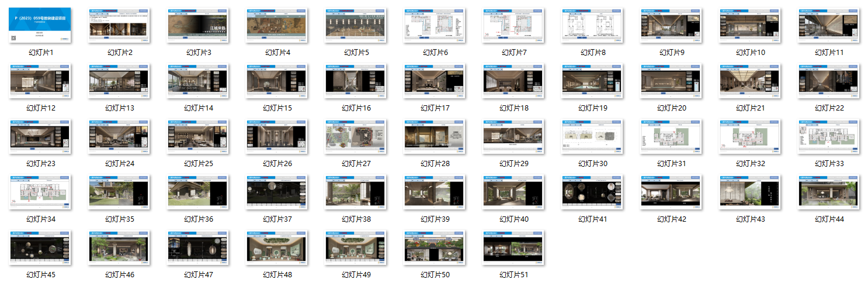Click the text label 幻灯片43
The width and height of the screenshot is (868, 286).
[x=751, y=219]
